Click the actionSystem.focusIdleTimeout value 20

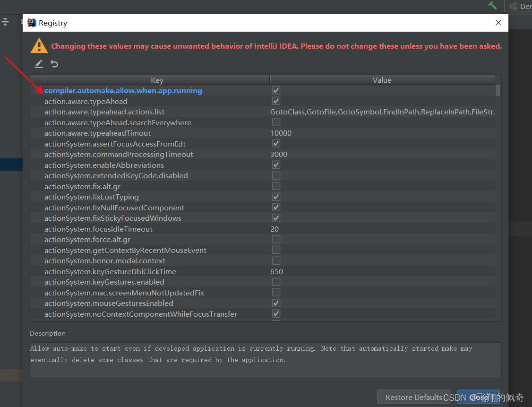coord(275,229)
